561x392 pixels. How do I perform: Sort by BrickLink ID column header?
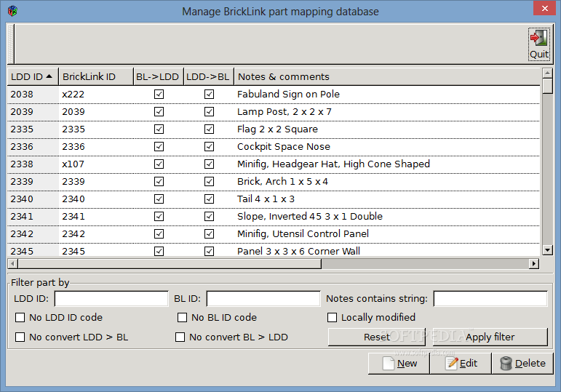[96, 76]
